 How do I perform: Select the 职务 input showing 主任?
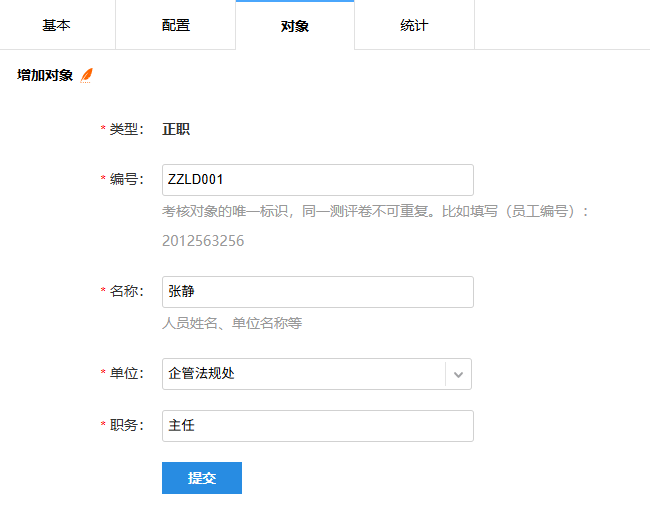(317, 426)
